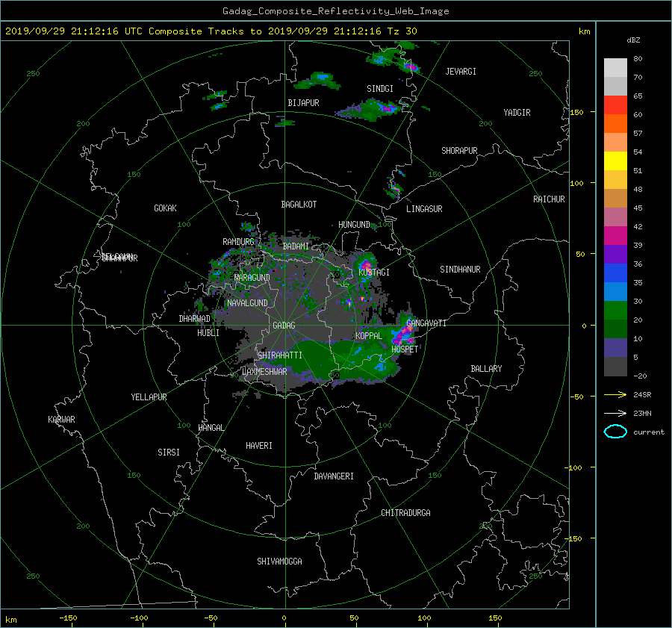Select the red 60-65 dBZ color swatch
This screenshot has width=672, height=628.
(615, 105)
